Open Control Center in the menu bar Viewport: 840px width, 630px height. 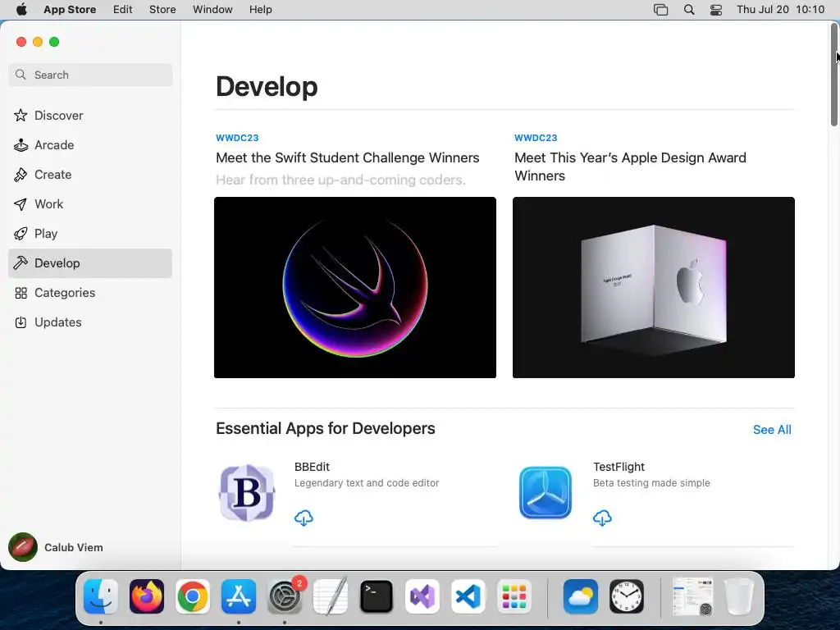pos(716,10)
